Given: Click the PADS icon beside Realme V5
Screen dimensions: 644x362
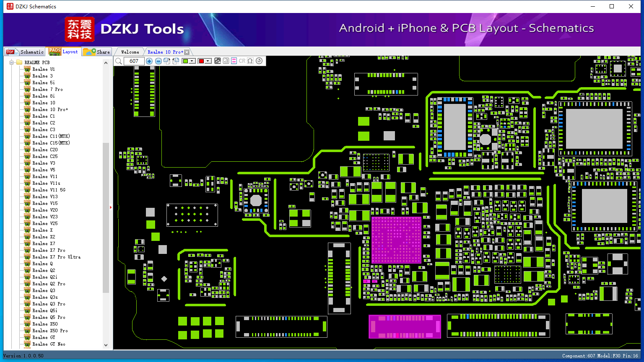Looking at the screenshot, I should coord(27,170).
